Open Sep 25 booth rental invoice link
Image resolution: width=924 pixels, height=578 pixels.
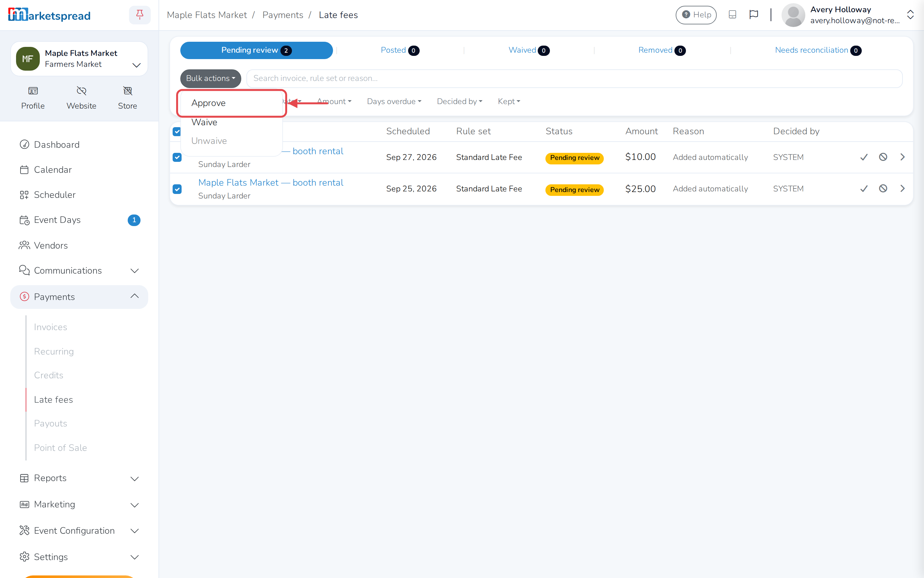point(271,183)
